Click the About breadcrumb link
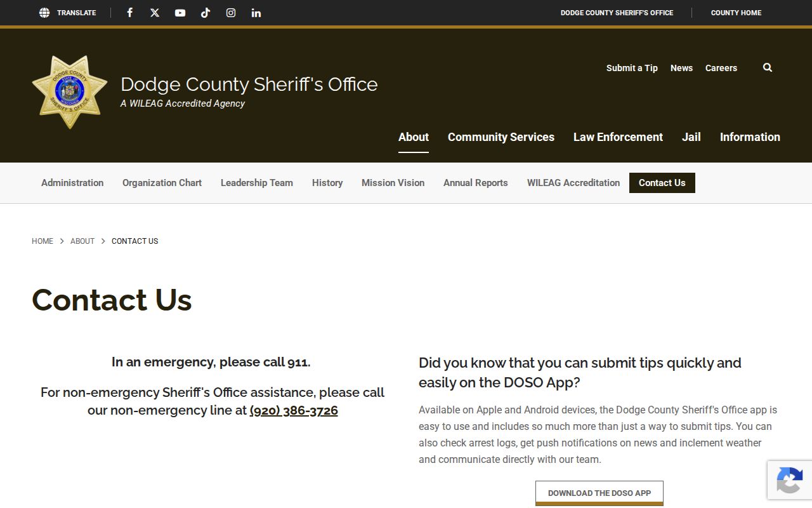Screen dimensions: 812x508 click(82, 241)
